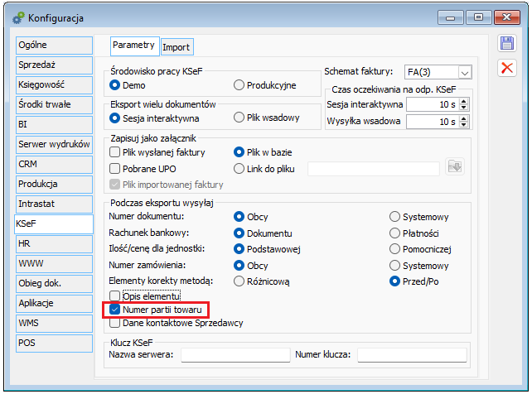Open the Ogólne section

pos(54,45)
